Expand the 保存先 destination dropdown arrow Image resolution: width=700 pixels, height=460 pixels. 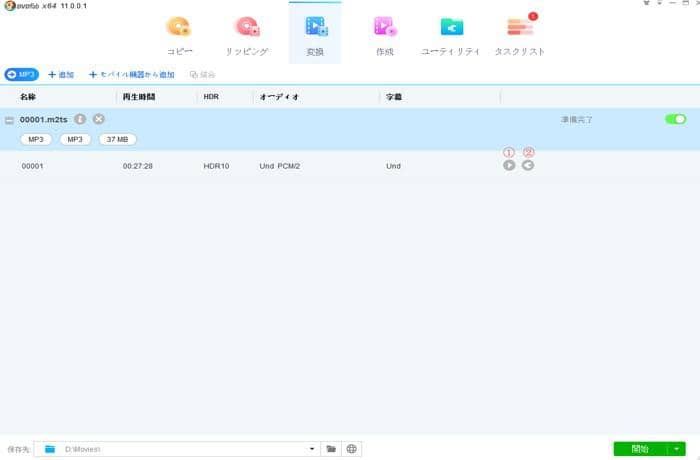pyautogui.click(x=312, y=449)
